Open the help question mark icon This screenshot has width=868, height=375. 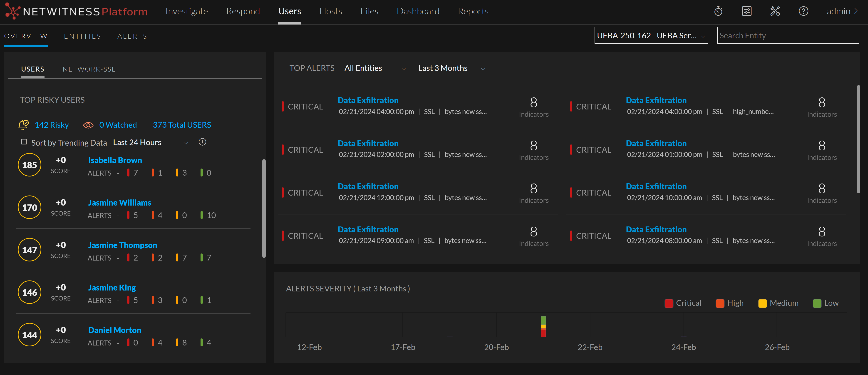pos(803,11)
